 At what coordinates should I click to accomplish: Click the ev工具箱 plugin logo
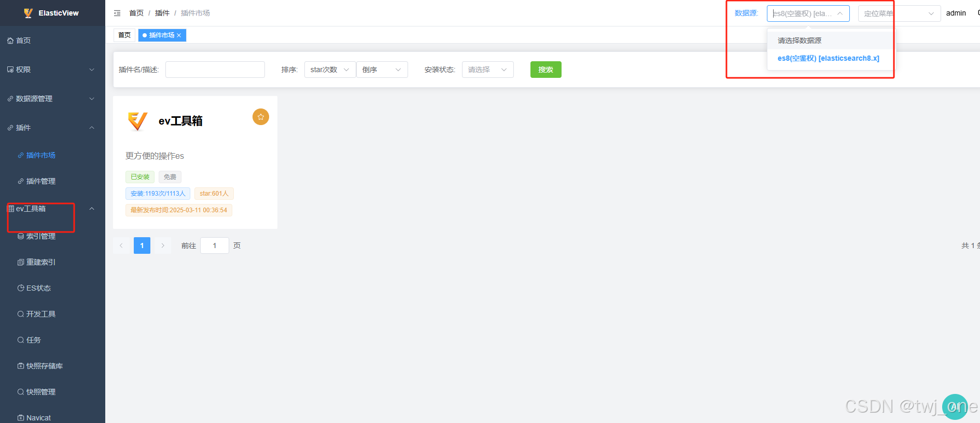137,121
